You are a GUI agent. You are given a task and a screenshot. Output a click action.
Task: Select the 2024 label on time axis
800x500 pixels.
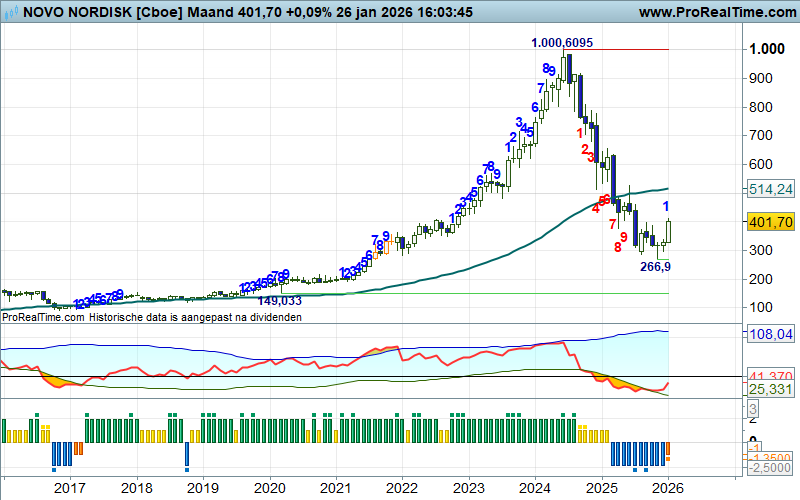click(535, 488)
